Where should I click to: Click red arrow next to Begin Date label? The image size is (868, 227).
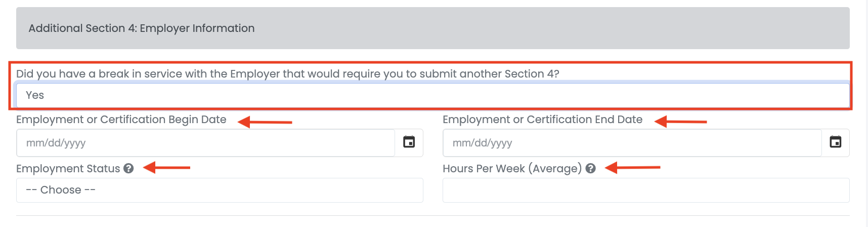coord(265,122)
